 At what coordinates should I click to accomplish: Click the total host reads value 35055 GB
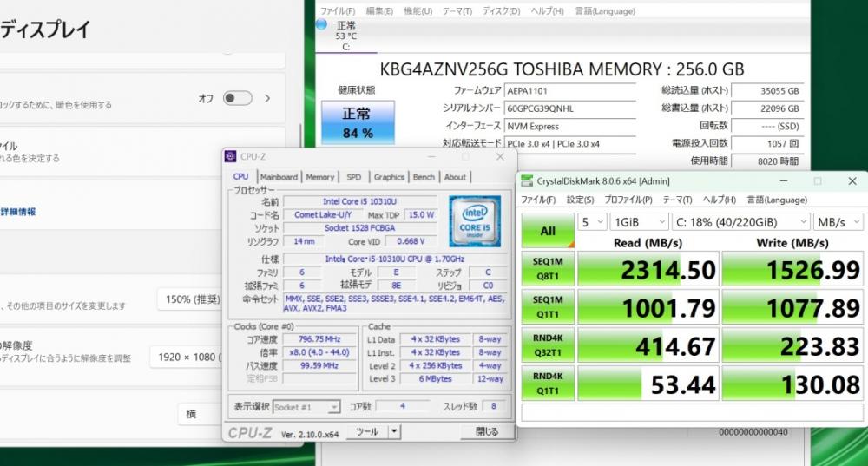coord(766,91)
